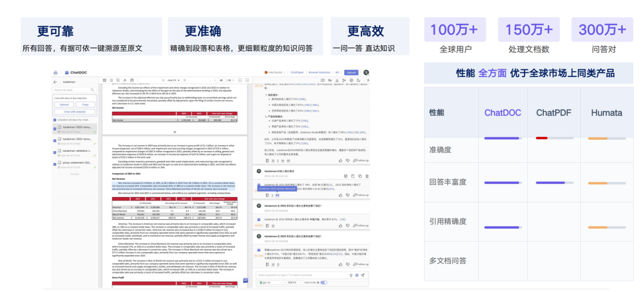The image size is (644, 292).
Task: Thumbs down the long bulleted answer
Action: click(x=348, y=161)
